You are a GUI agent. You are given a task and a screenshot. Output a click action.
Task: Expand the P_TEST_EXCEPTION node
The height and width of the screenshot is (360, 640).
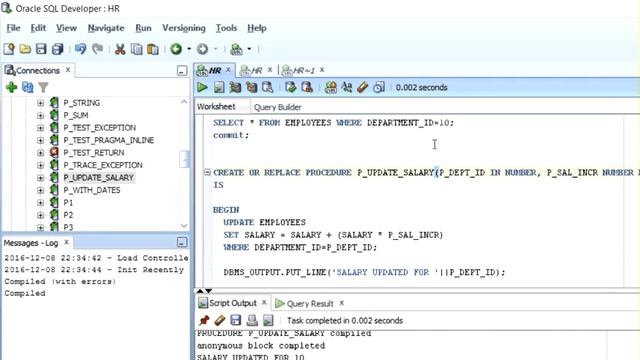[x=40, y=128]
